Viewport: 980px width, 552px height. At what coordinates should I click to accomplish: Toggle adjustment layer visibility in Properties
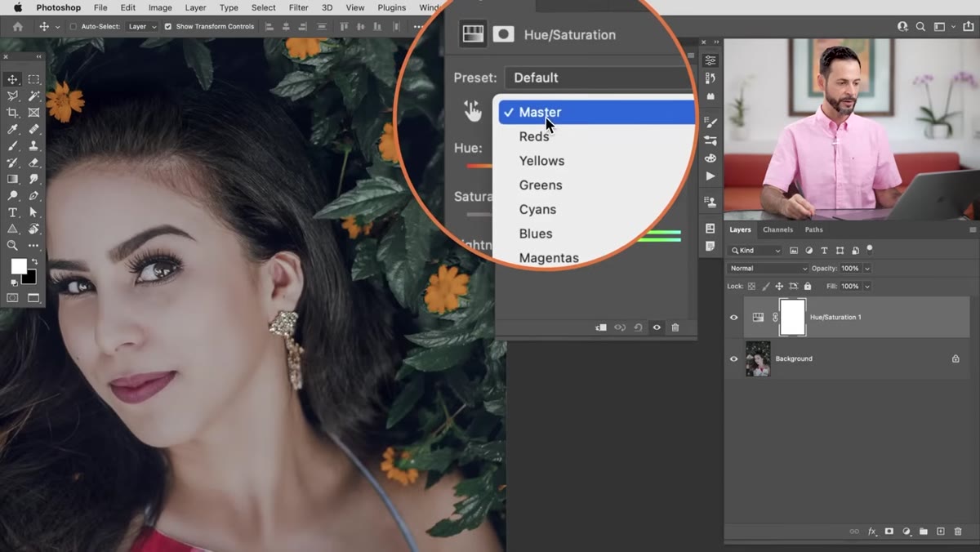[657, 327]
